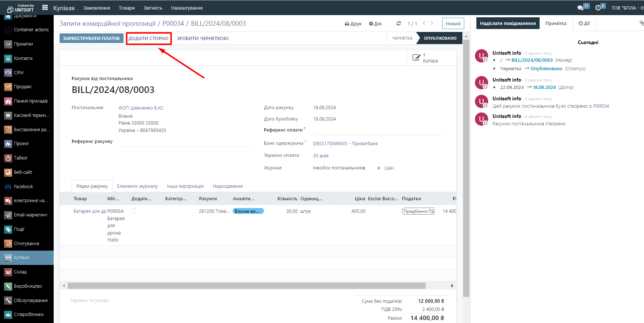This screenshot has width=644, height=323.
Task: Switch status to Чернетка stage
Action: pyautogui.click(x=402, y=38)
